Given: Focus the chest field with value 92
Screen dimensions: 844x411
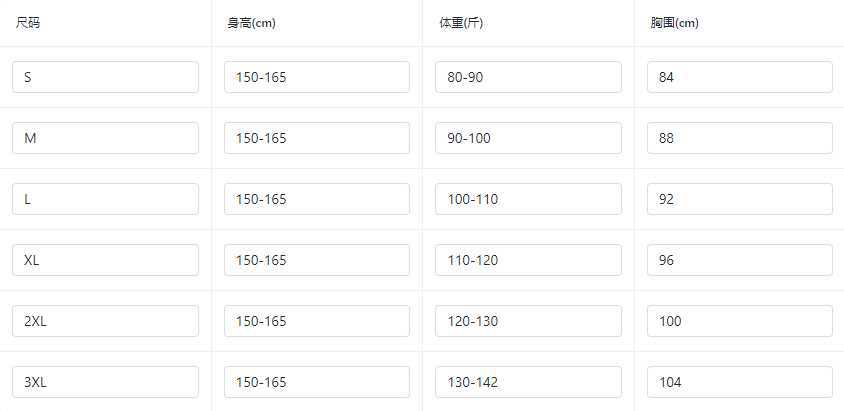Looking at the screenshot, I should [x=739, y=199].
